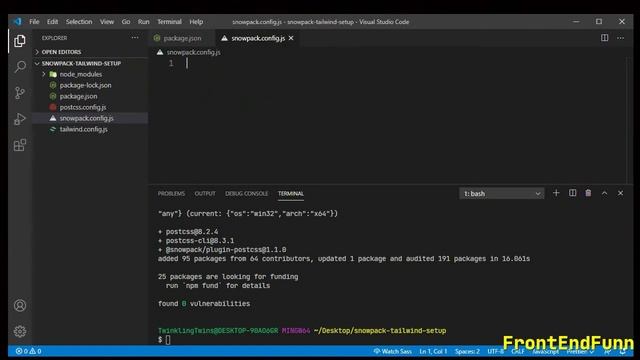Image resolution: width=640 pixels, height=360 pixels.
Task: Open the View menu
Action: tap(107, 22)
